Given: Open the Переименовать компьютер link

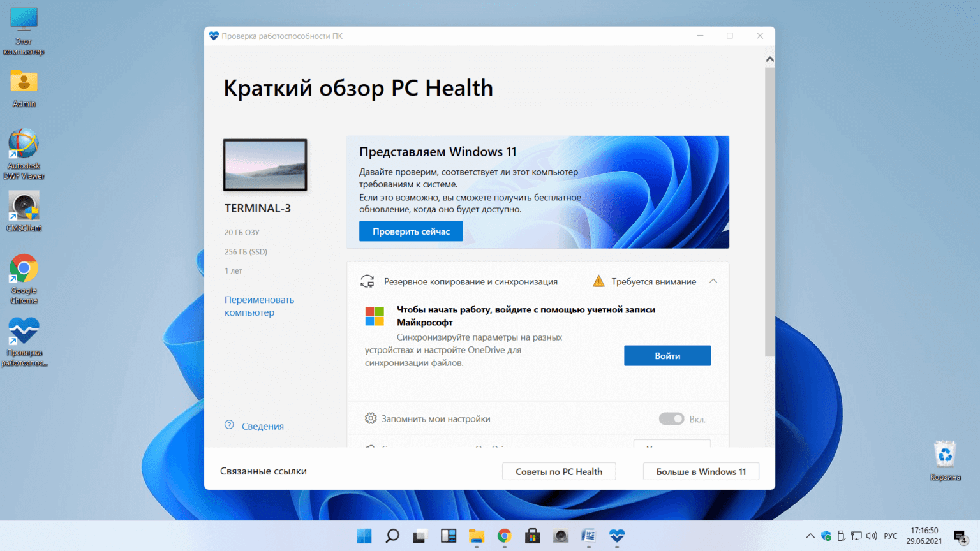Looking at the screenshot, I should pos(259,306).
